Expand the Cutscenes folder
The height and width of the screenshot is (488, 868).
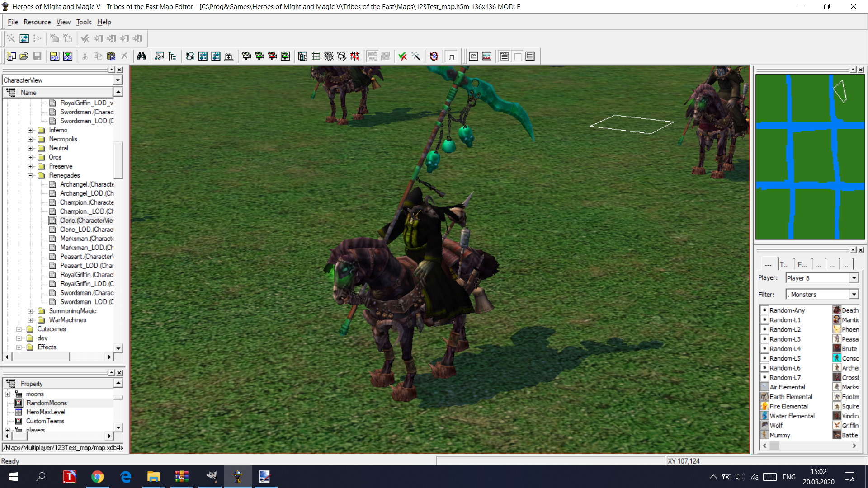coord(19,329)
